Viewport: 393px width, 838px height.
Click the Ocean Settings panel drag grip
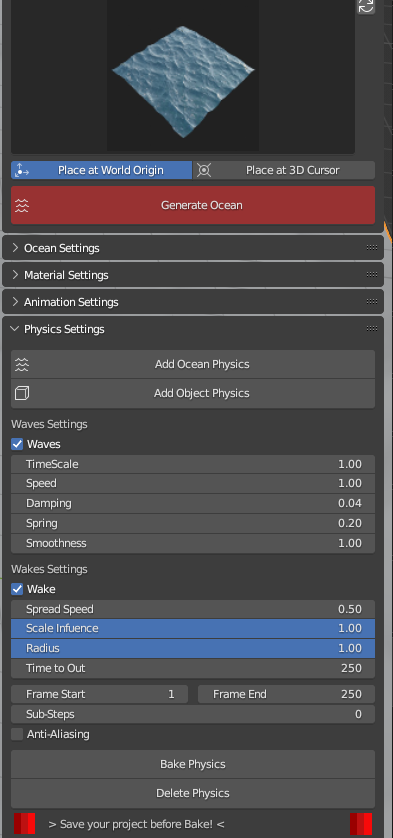point(372,247)
